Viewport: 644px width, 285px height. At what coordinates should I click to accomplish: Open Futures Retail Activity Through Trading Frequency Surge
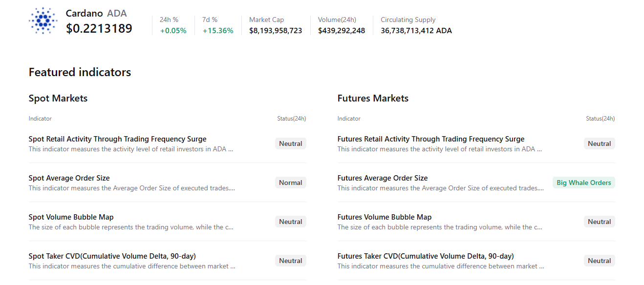(x=431, y=139)
